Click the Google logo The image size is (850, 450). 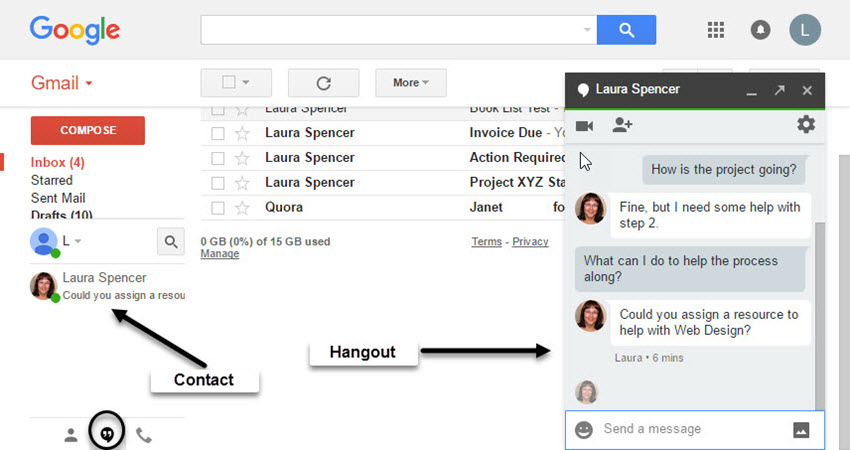click(x=75, y=30)
